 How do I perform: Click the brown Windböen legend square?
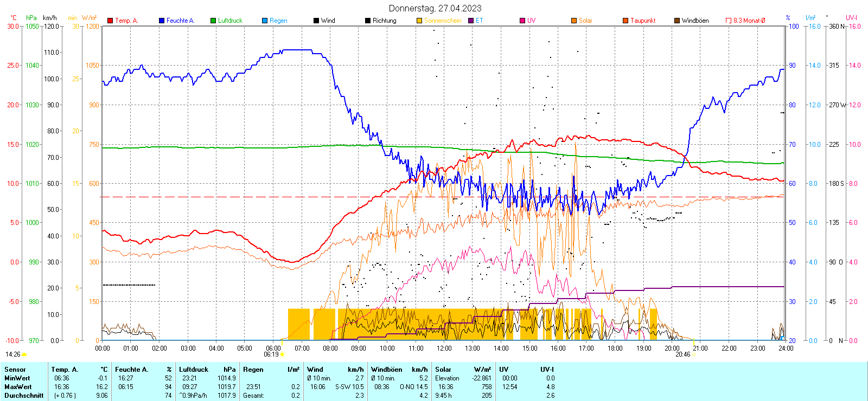coord(677,21)
